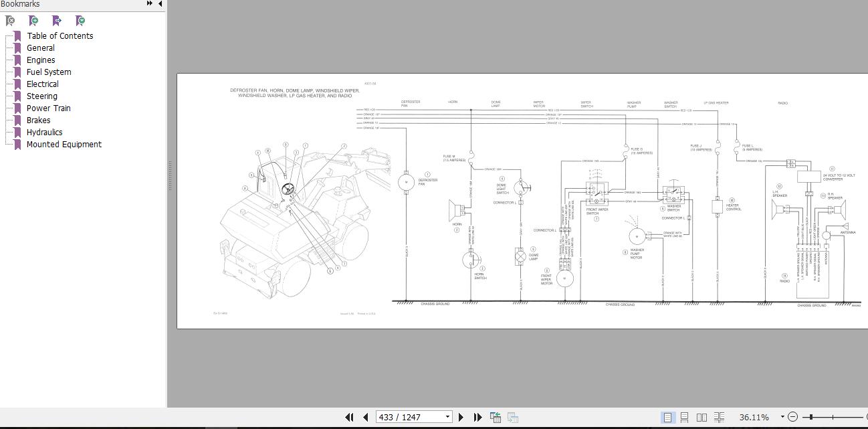Open the page number dropdown arrow
Image resolution: width=868 pixels, height=429 pixels.
(447, 416)
